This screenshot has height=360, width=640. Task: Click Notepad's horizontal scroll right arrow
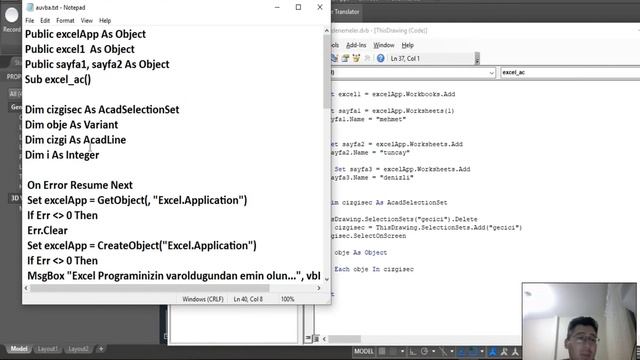pos(319,288)
